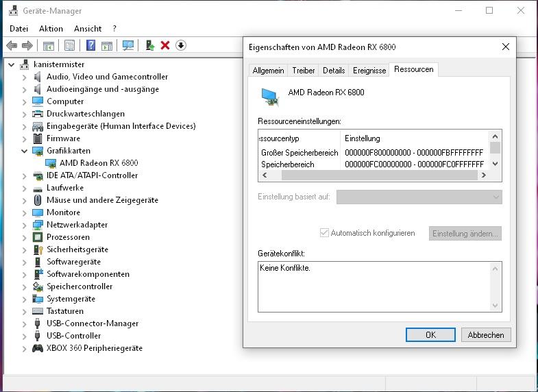
Task: Show the console tree toolbar icon
Action: (49, 46)
